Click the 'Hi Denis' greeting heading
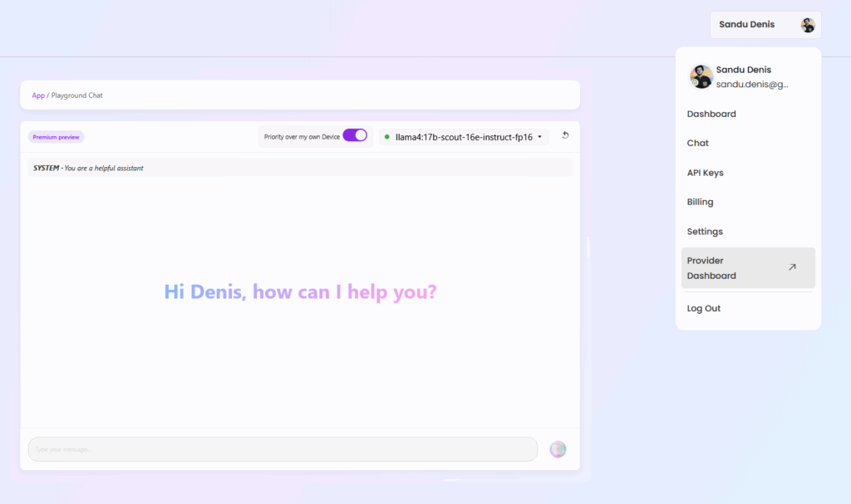 click(300, 291)
